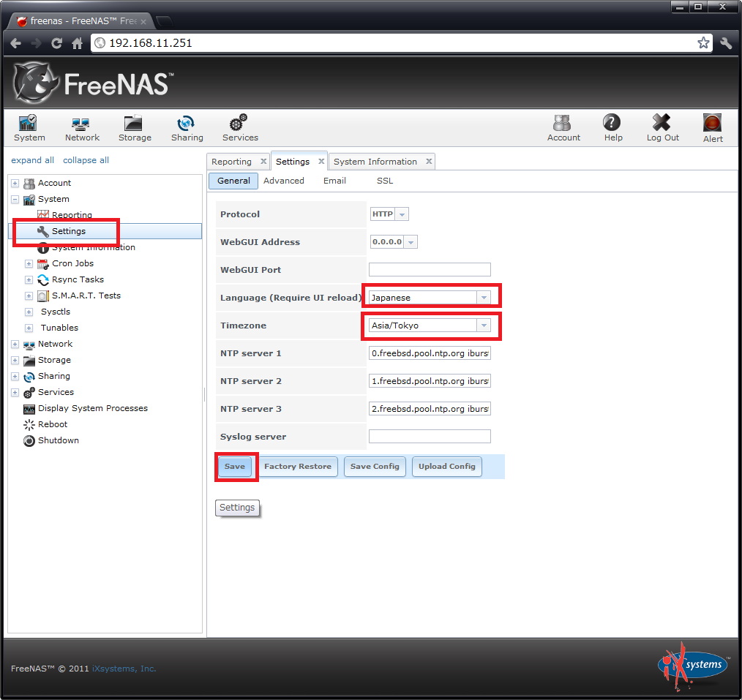This screenshot has width=742, height=700.
Task: Expand the Tunables tree node
Action: [29, 328]
